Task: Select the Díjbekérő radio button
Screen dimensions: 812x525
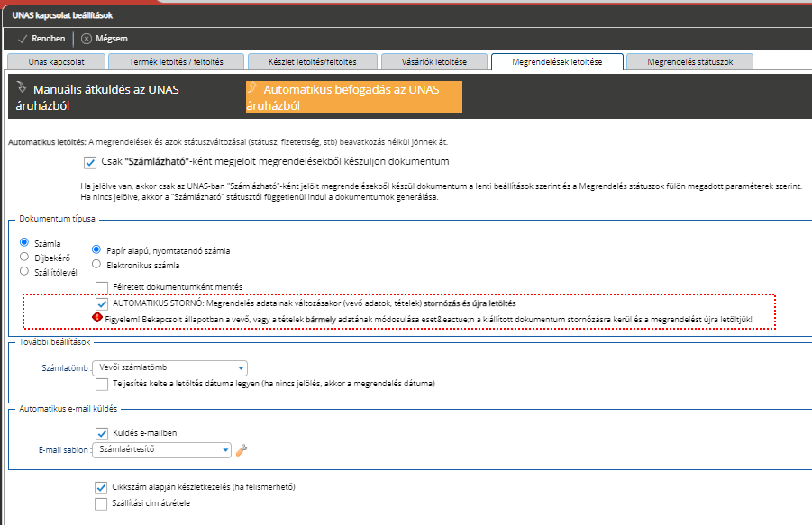Action: tap(25, 257)
